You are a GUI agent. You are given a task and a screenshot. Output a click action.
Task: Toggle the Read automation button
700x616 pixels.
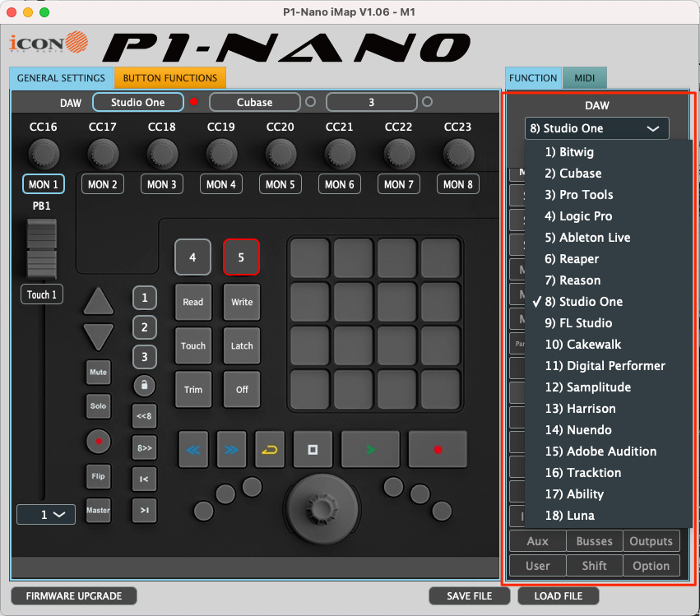tap(192, 302)
